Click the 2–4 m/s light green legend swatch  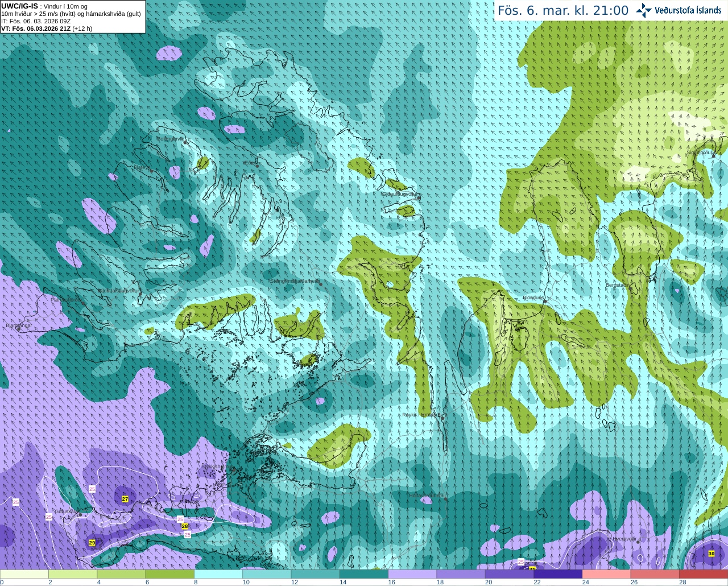click(73, 574)
